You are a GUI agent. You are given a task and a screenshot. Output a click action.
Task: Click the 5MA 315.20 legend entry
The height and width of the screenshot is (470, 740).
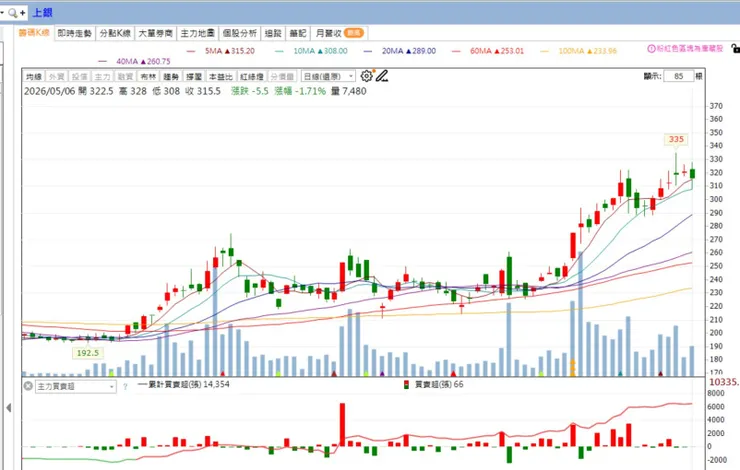click(220, 51)
